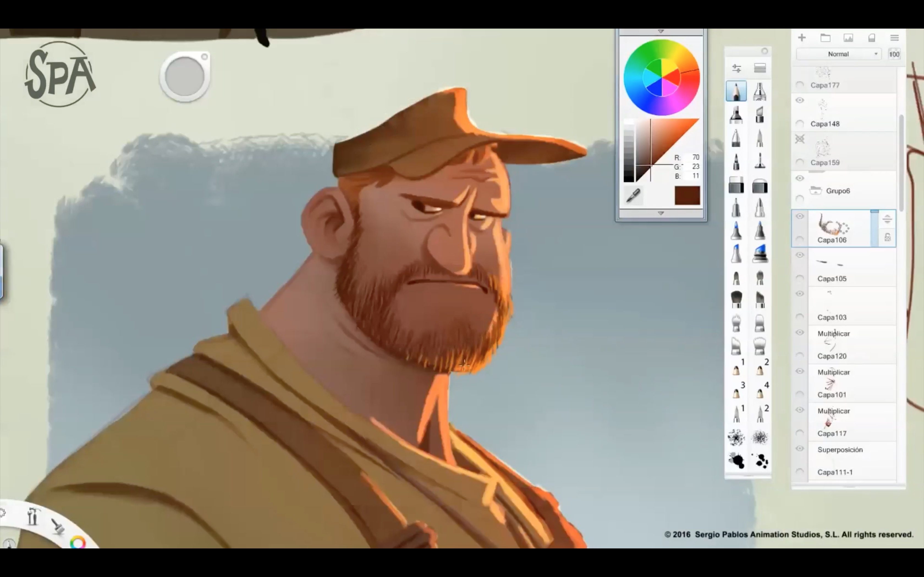Activate the eyedropper color picker

click(x=633, y=196)
